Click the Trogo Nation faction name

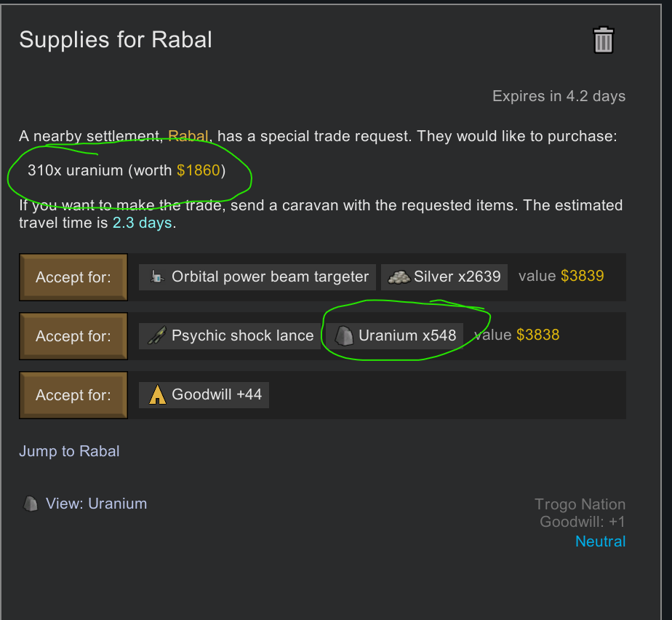[x=580, y=504]
